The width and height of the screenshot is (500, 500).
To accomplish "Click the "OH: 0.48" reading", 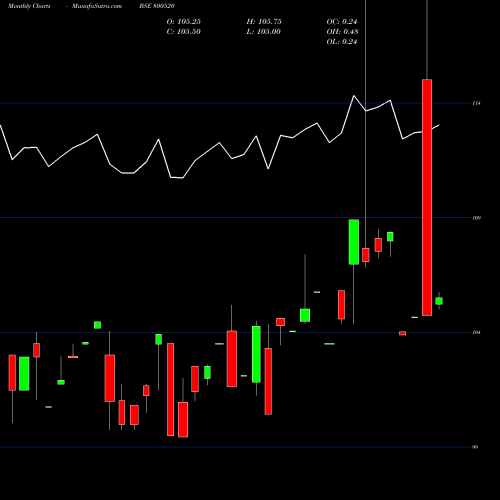I will click(x=342, y=32).
